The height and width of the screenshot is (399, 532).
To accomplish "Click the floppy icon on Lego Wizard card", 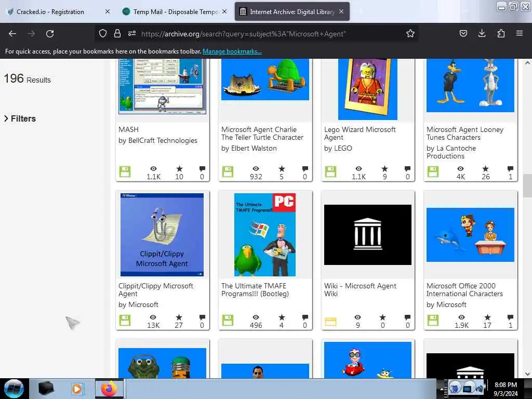I will (x=330, y=171).
